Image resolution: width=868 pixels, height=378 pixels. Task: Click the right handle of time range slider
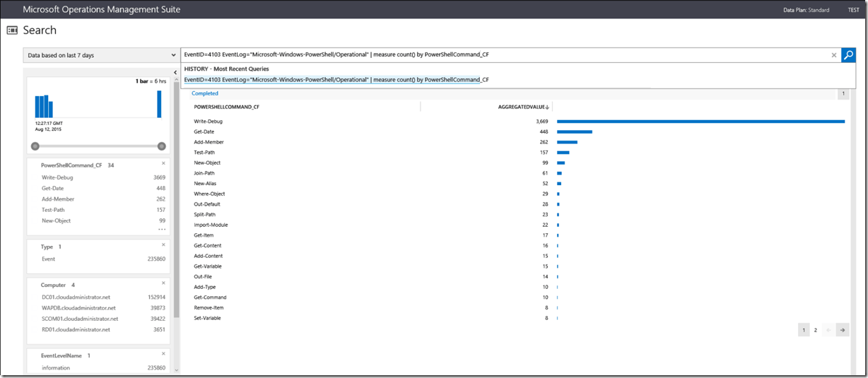point(162,146)
